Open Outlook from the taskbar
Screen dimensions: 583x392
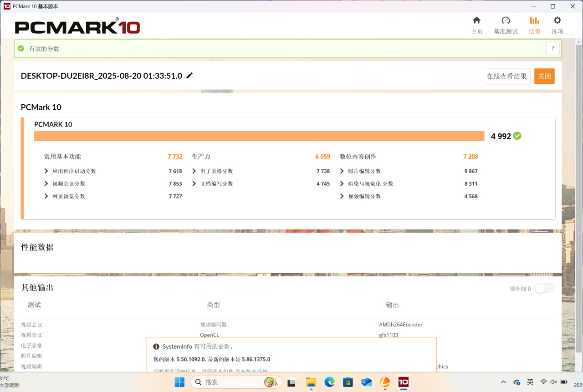point(366,382)
